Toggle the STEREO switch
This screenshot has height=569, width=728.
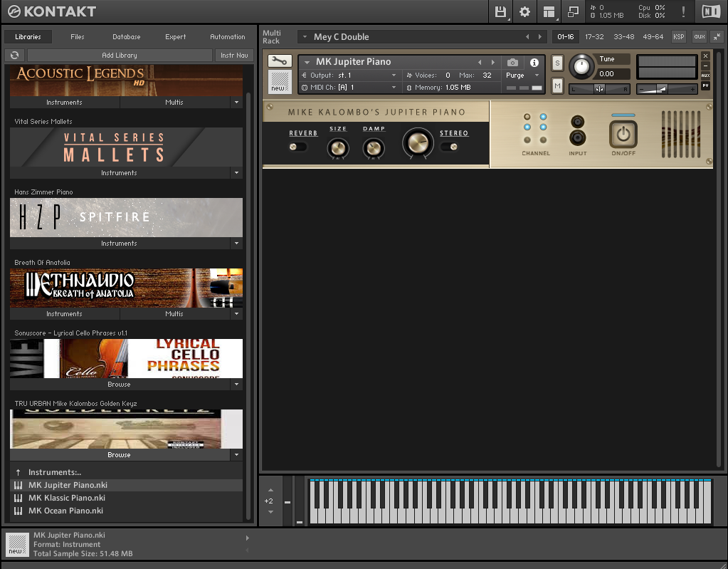(x=449, y=147)
